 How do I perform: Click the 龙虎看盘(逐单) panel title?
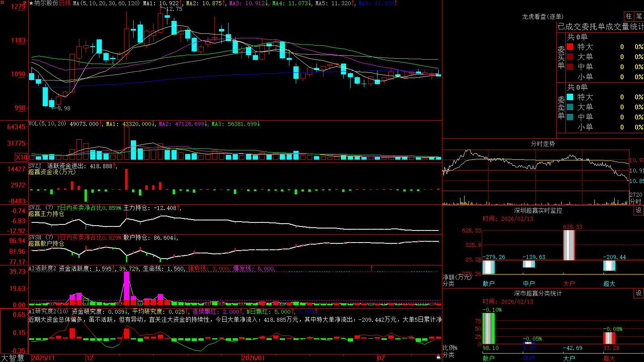click(543, 16)
